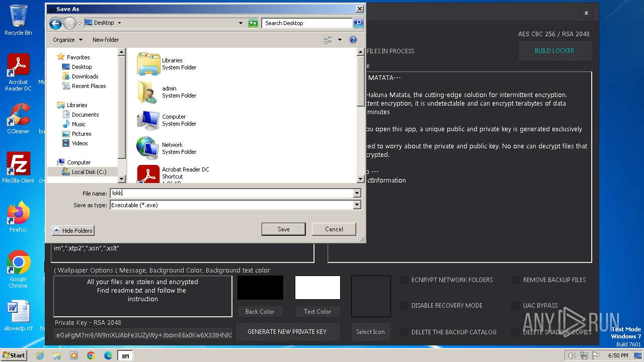The width and height of the screenshot is (644, 362).
Task: Open FileZilla Client desktop icon
Action: pyautogui.click(x=18, y=167)
